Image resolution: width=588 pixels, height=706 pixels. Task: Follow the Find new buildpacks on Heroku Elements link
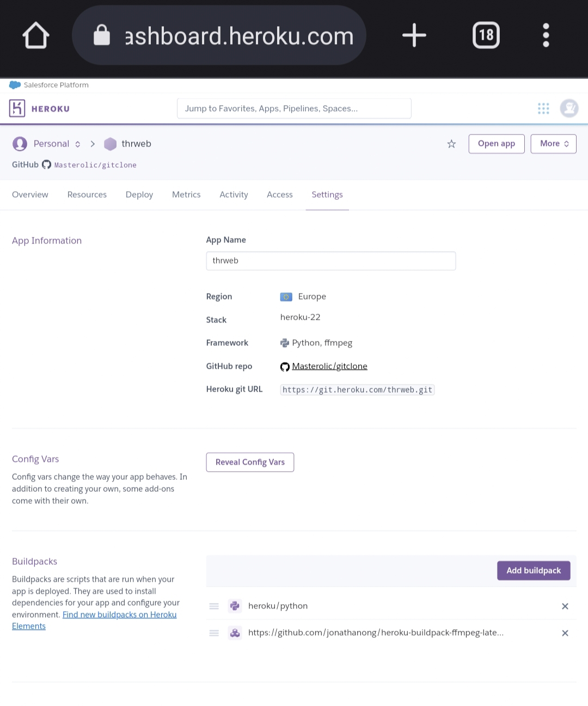[119, 614]
